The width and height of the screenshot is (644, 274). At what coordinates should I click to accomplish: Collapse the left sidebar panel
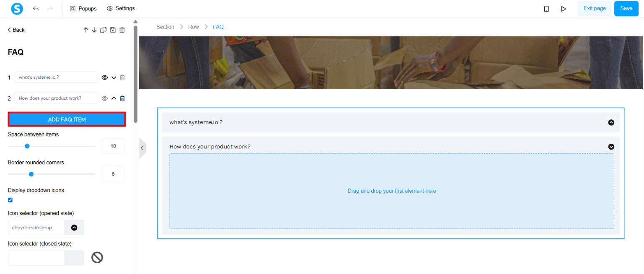[x=142, y=148]
